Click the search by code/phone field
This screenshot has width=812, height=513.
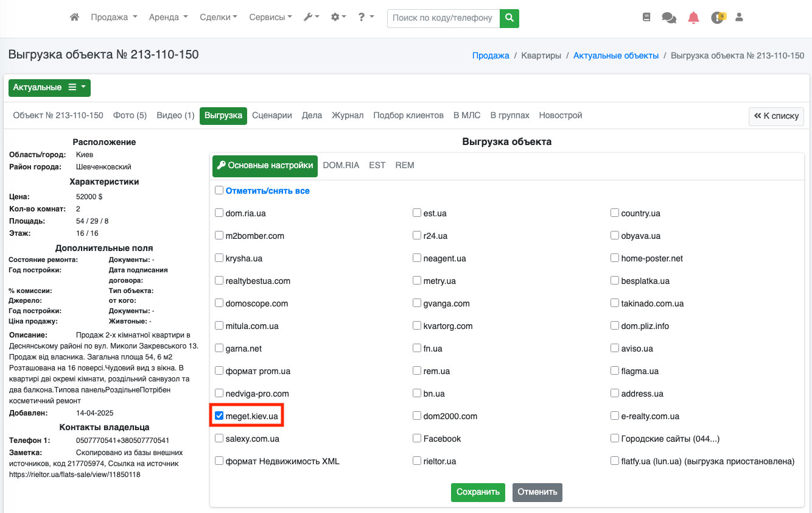click(x=443, y=18)
